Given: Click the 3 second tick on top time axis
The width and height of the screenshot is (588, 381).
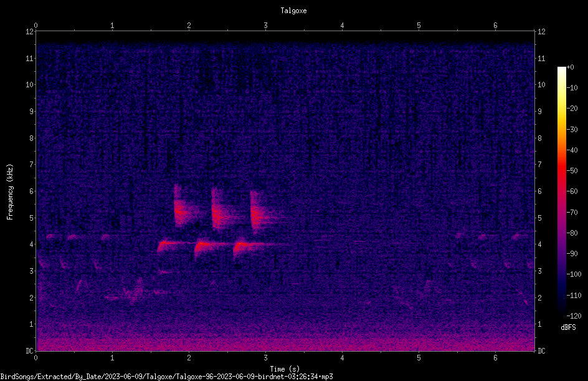Looking at the screenshot, I should [x=265, y=26].
